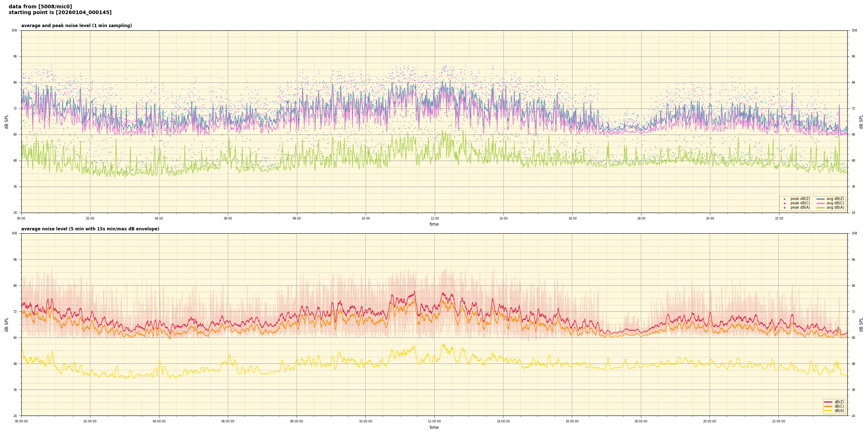Click the left 'dB SPL' label of upper chart
This screenshot has width=868, height=434.
(x=7, y=122)
